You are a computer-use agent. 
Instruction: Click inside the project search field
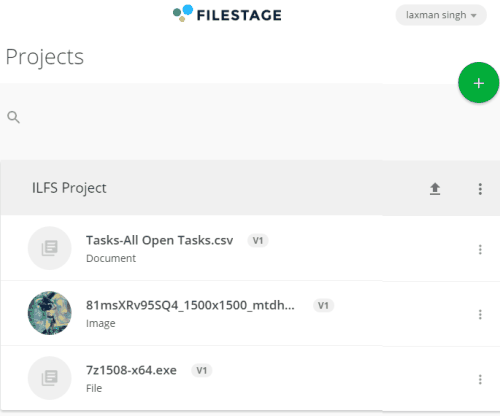[233, 117]
